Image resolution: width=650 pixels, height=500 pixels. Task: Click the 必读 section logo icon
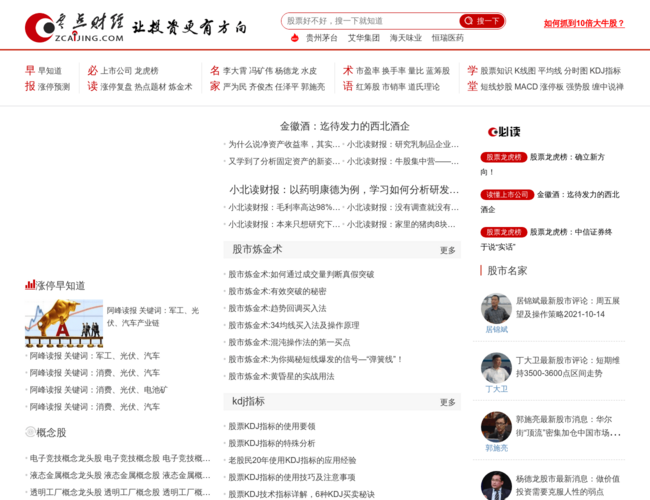click(504, 132)
